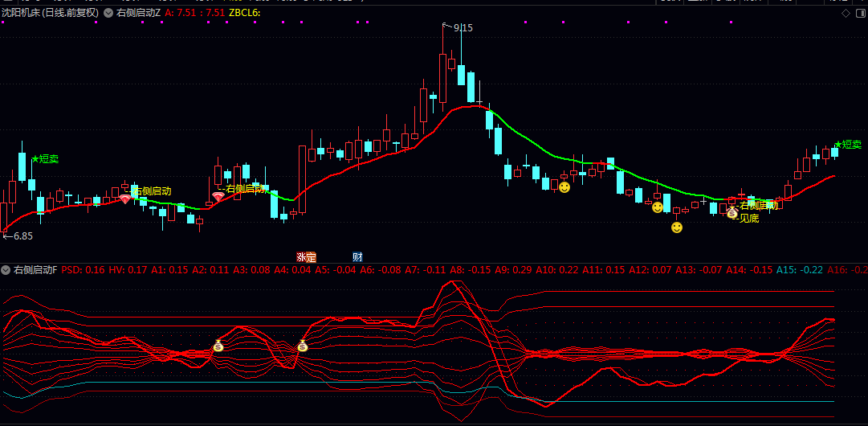This screenshot has width=868, height=426.
Task: Click the 6.85 low price label
Action: [19, 236]
